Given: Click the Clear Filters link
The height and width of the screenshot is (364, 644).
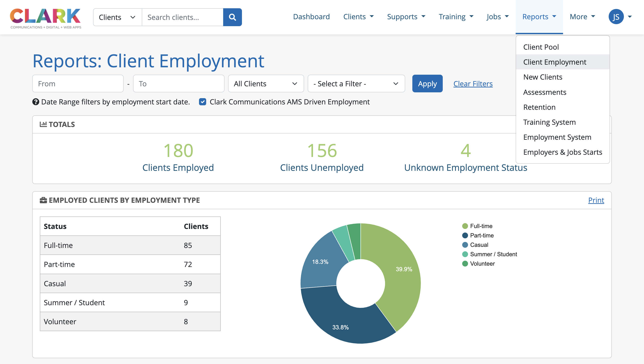Looking at the screenshot, I should (x=473, y=84).
